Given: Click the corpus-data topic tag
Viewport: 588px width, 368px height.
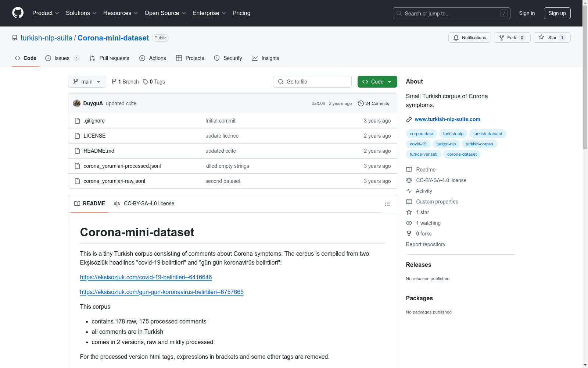Looking at the screenshot, I should click(422, 134).
